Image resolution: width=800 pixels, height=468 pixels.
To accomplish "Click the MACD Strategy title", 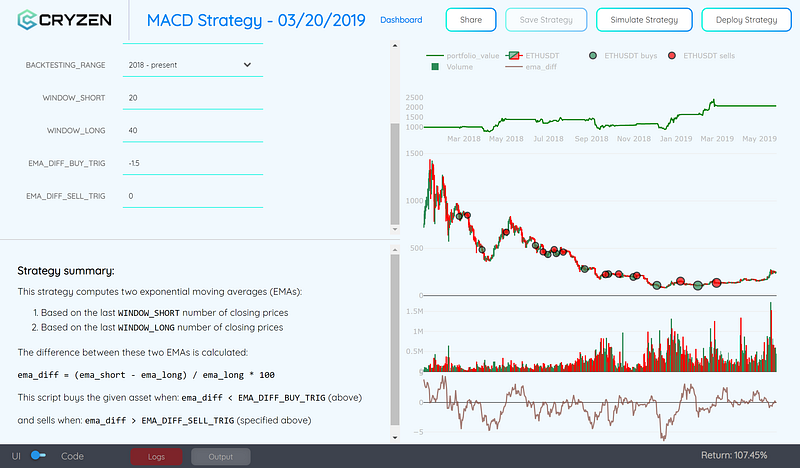I will pyautogui.click(x=256, y=20).
